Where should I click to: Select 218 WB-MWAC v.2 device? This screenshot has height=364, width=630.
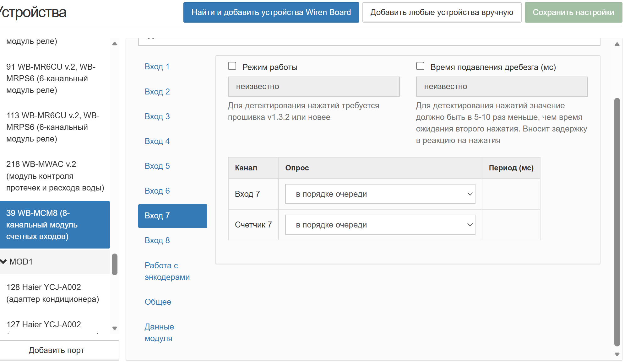coord(55,176)
